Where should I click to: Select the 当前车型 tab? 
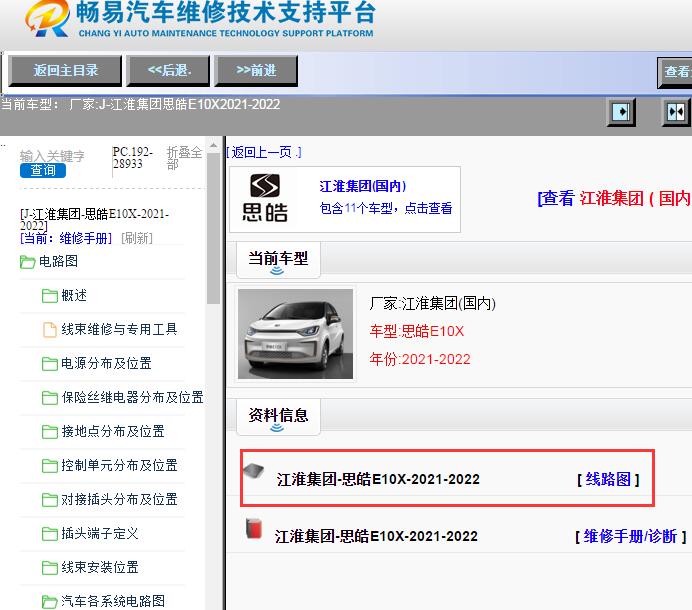278,260
